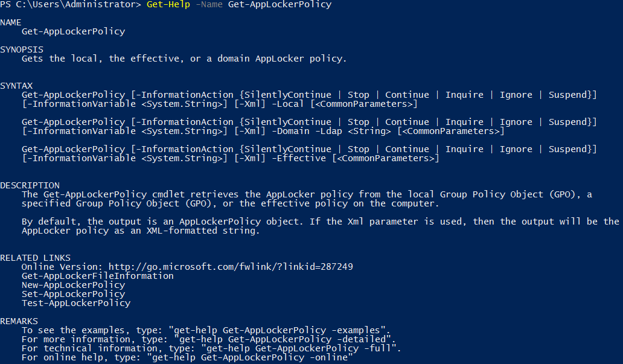Click the -online text in remarks

(328, 357)
